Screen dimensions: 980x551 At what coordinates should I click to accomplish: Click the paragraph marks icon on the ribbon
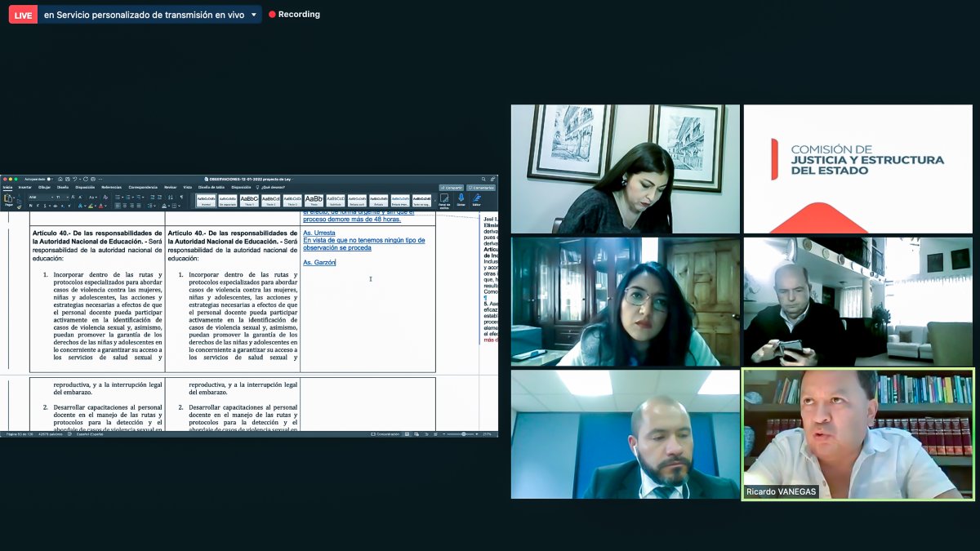click(181, 197)
